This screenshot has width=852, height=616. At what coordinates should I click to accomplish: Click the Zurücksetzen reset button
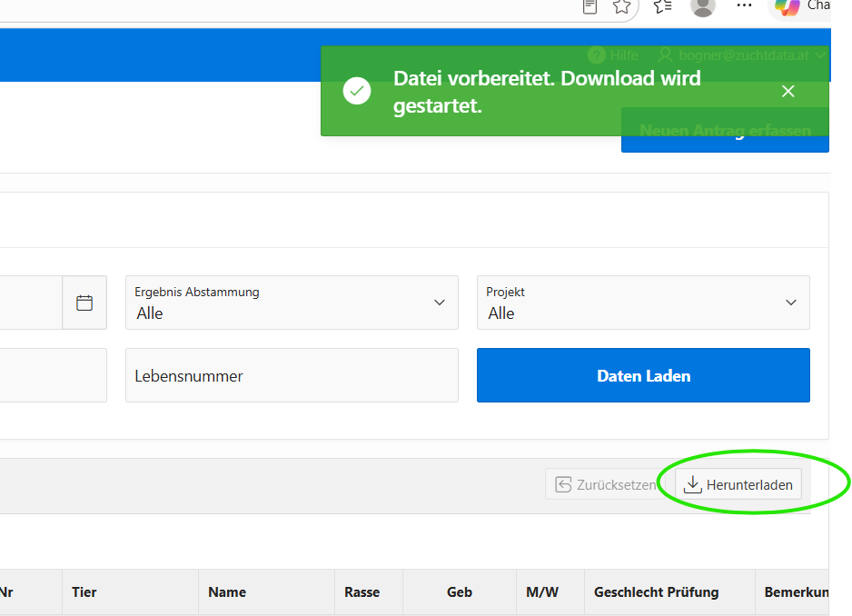(605, 484)
